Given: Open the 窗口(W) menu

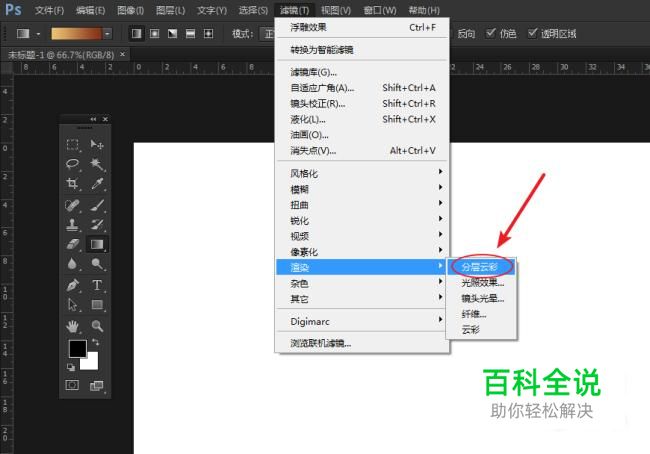Looking at the screenshot, I should pos(379,10).
